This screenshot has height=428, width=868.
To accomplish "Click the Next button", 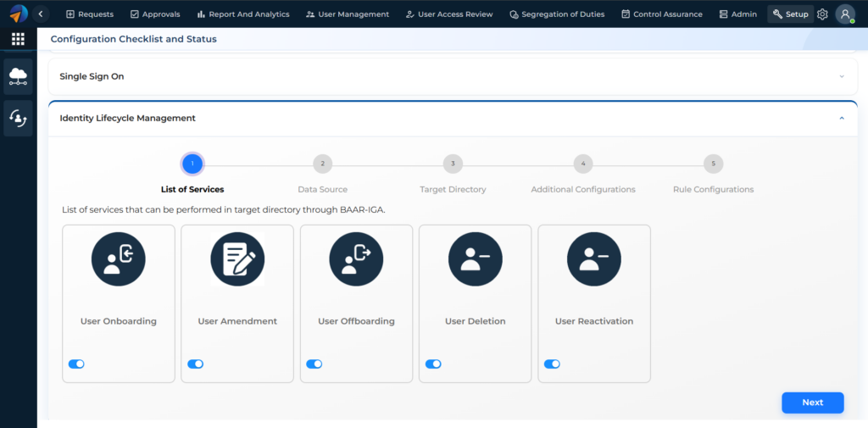I will 813,403.
